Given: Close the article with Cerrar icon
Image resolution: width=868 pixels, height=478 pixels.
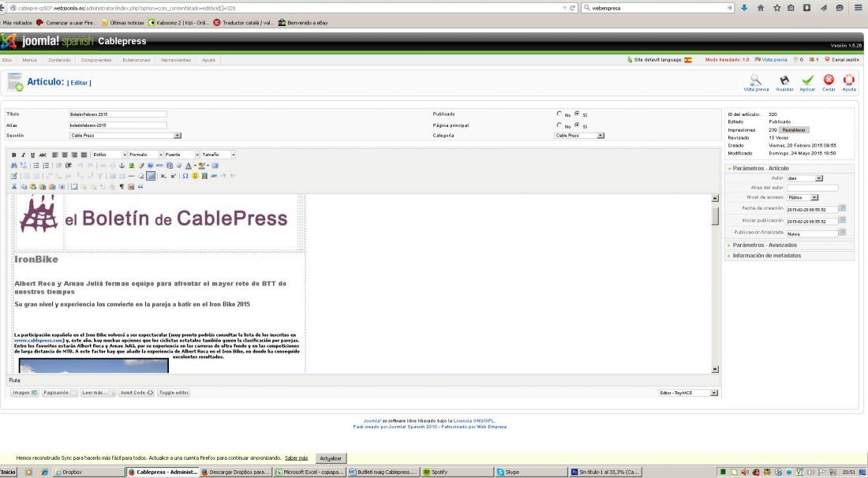Looking at the screenshot, I should point(829,80).
